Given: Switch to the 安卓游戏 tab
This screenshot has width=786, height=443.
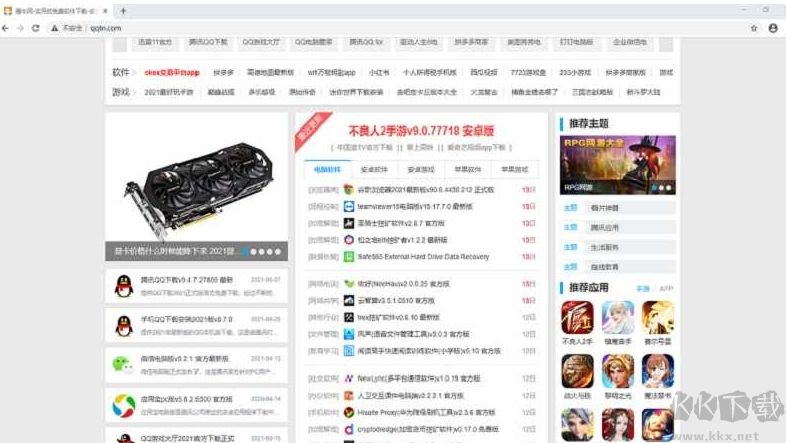Looking at the screenshot, I should (x=421, y=170).
